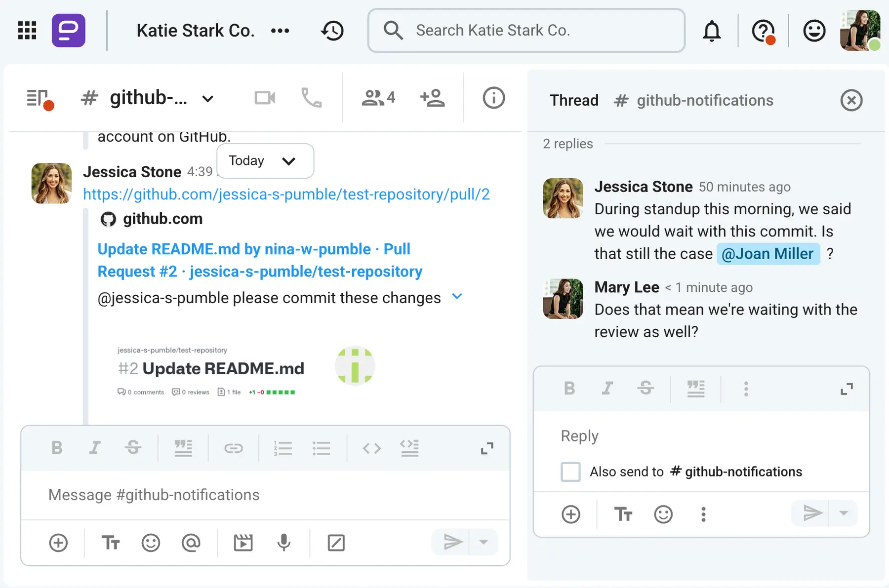Viewport: 889px width, 588px height.
Task: Close the Thread panel
Action: pos(851,100)
